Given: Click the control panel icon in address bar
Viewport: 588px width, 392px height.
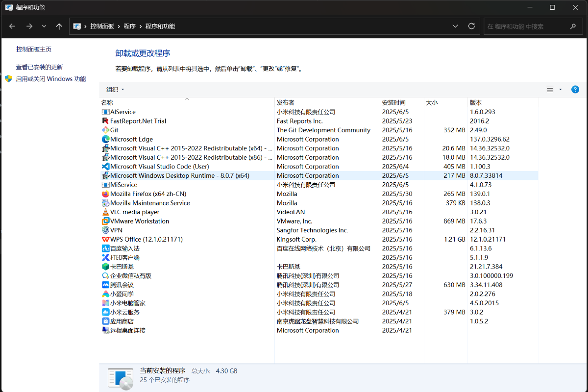Looking at the screenshot, I should point(77,26).
